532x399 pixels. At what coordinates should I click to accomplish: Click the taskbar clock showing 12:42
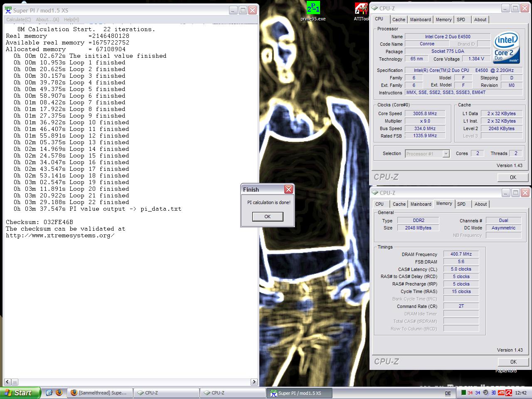521,393
